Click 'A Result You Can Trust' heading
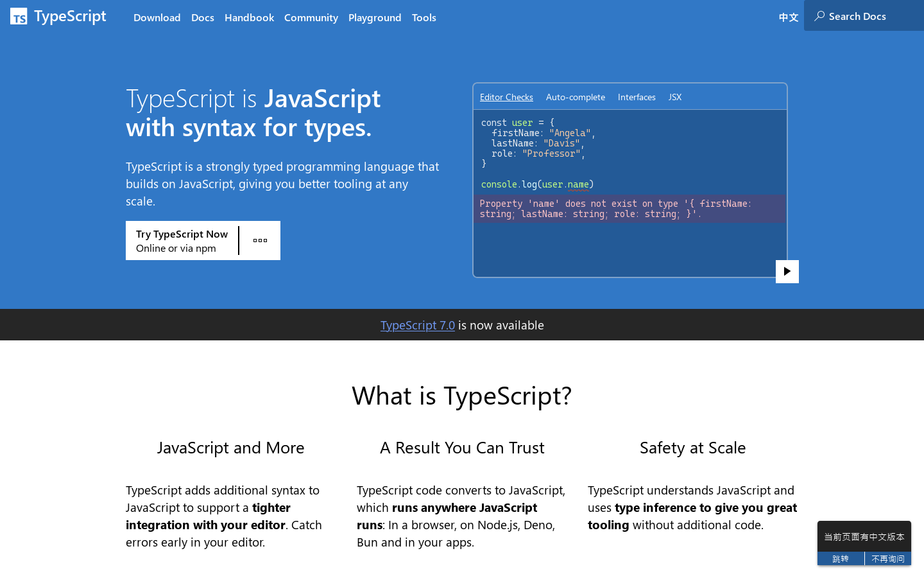 (x=462, y=448)
